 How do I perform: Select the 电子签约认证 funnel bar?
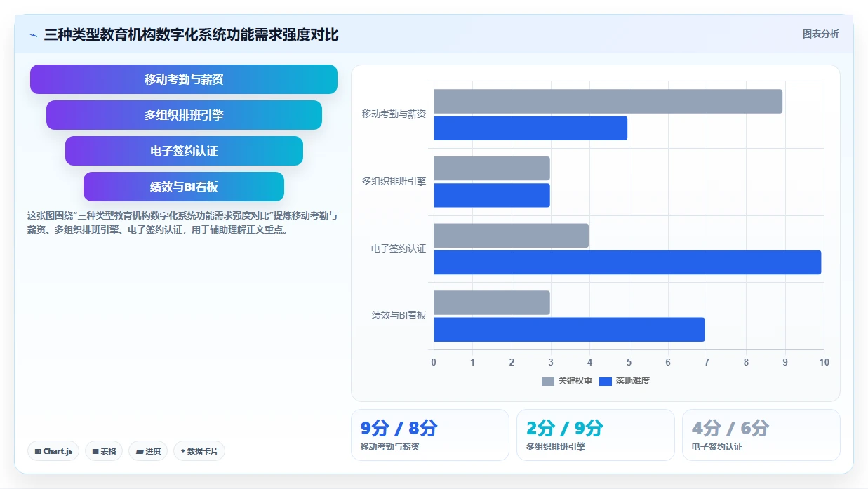click(184, 151)
